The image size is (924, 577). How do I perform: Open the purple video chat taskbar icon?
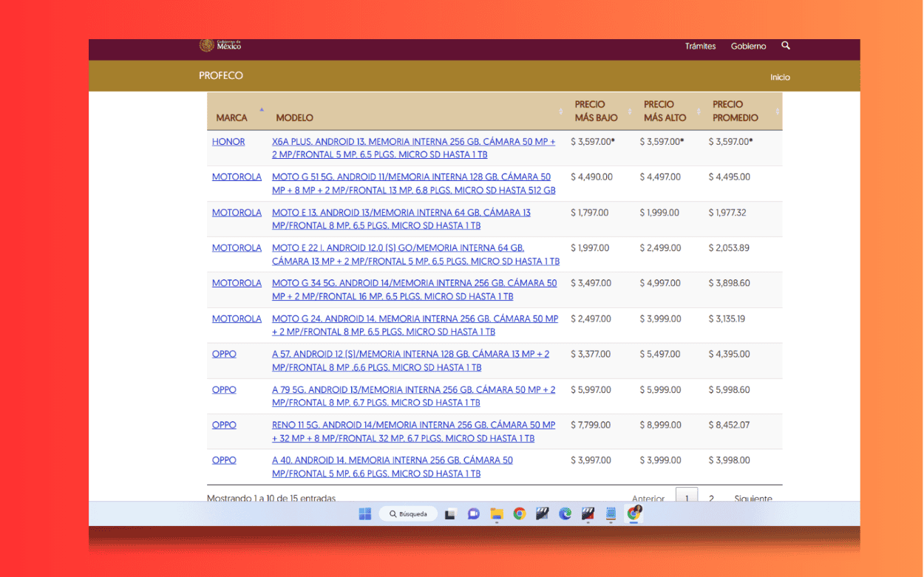pyautogui.click(x=474, y=514)
